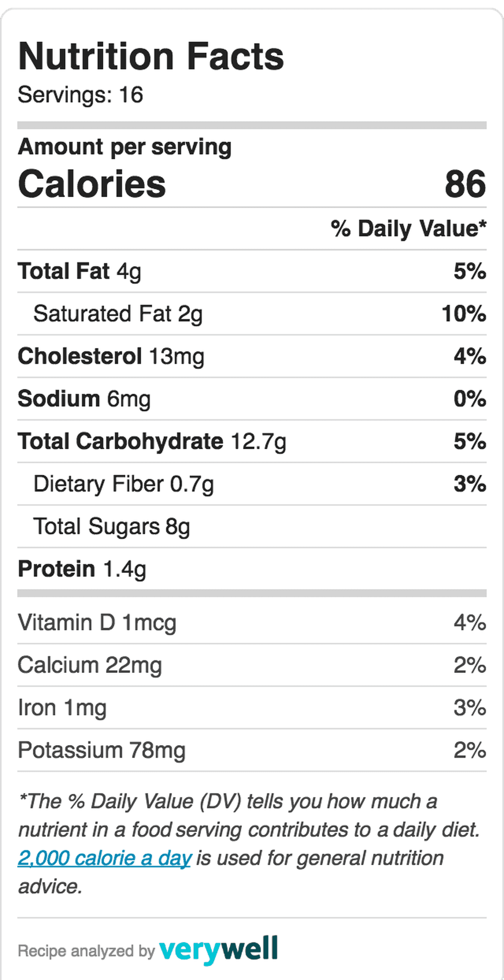Select the Nutrition Facts heading
Screen dimensions: 504x980
[x=151, y=56]
